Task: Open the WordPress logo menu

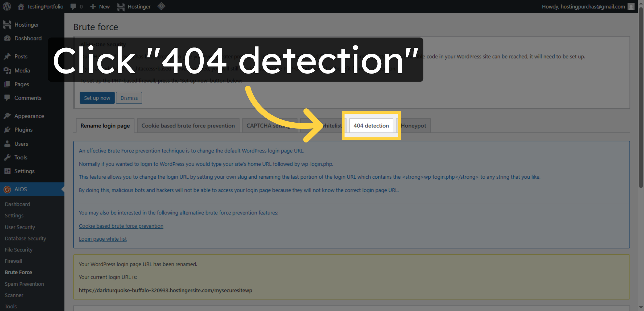Action: 6,6
